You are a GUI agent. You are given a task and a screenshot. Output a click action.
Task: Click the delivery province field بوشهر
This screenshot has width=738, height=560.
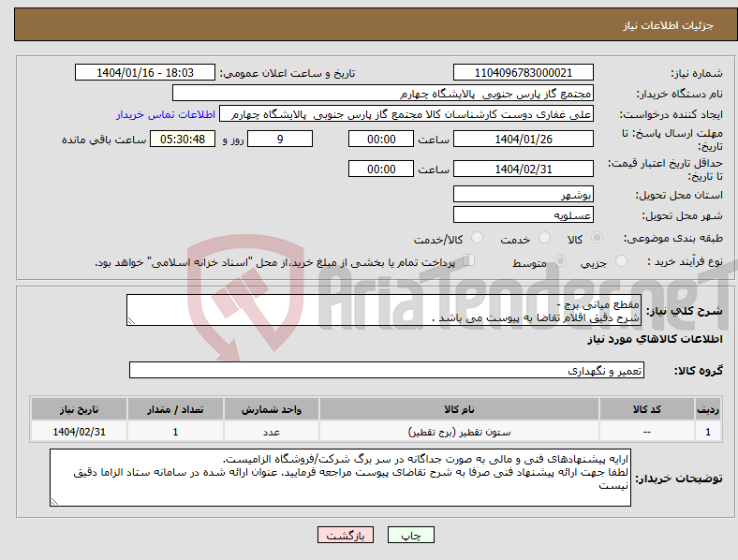coord(523,195)
